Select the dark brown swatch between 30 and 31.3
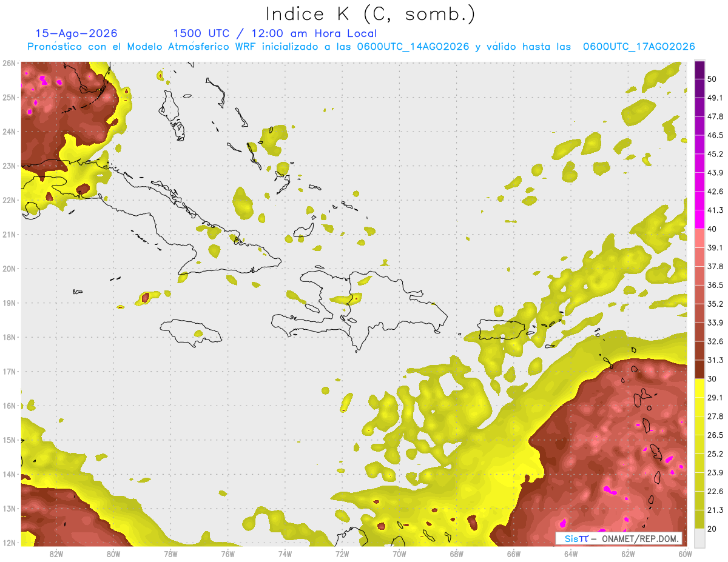Image resolution: width=728 pixels, height=562 pixels. 699,369
